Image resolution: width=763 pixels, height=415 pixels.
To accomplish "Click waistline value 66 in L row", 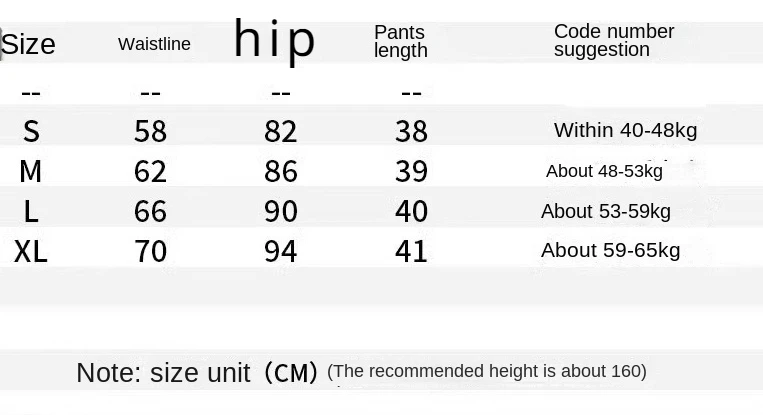I will tap(150, 211).
